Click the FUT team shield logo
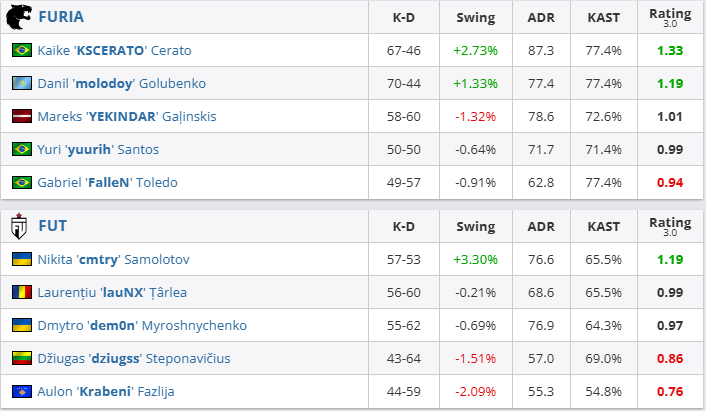Screen dimensions: 706x411 pyautogui.click(x=19, y=225)
